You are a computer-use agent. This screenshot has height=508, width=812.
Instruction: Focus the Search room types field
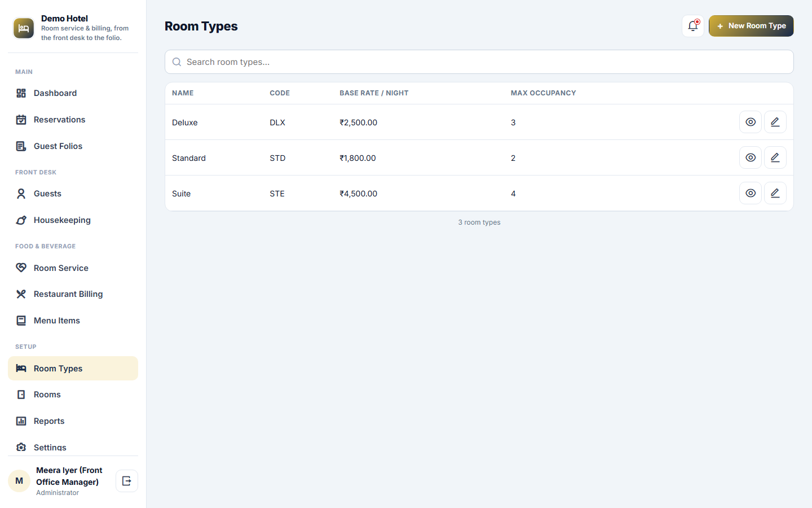pyautogui.click(x=479, y=62)
